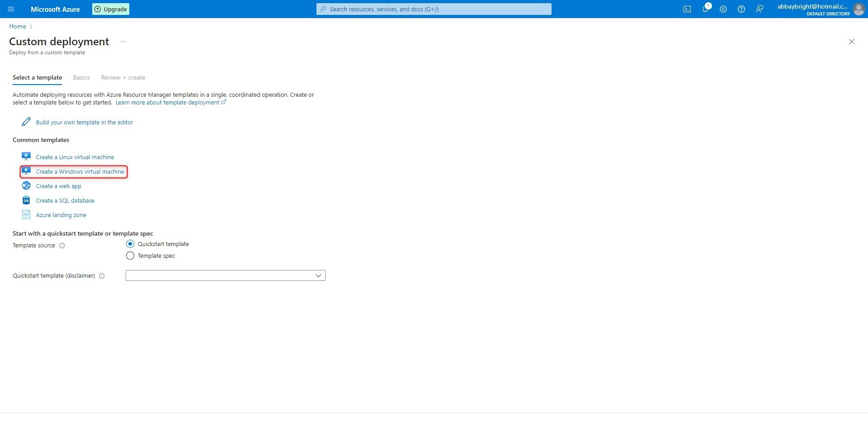This screenshot has width=868, height=431.
Task: Go to the Home breadcrumb
Action: (18, 26)
